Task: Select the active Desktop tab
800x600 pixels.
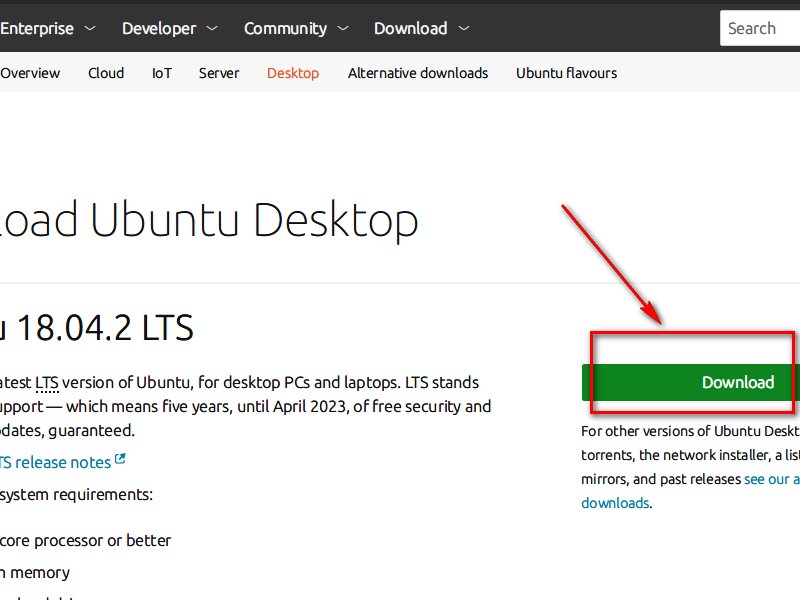Action: pos(293,73)
